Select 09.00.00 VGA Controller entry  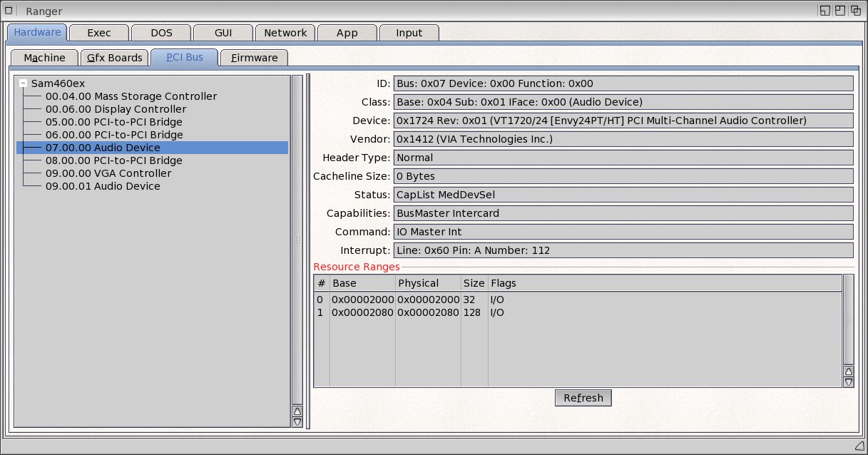(108, 173)
